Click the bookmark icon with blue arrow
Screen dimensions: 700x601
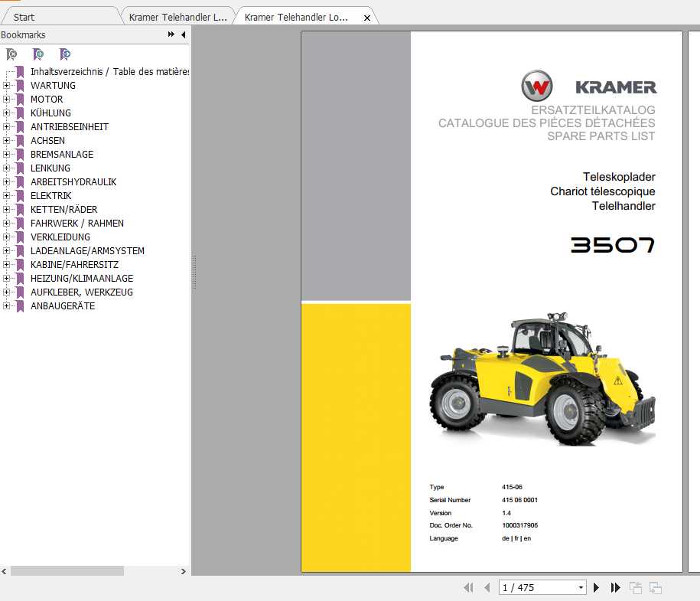point(65,54)
